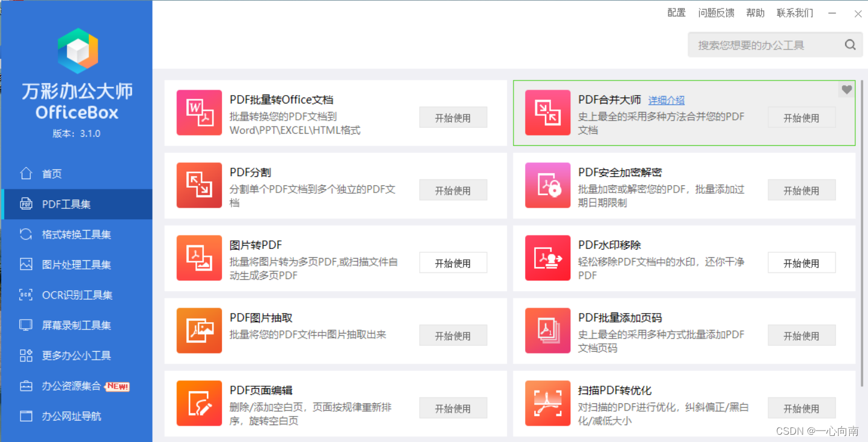This screenshot has height=442, width=868.
Task: Click the PDF合并大师 tool icon
Action: (547, 113)
